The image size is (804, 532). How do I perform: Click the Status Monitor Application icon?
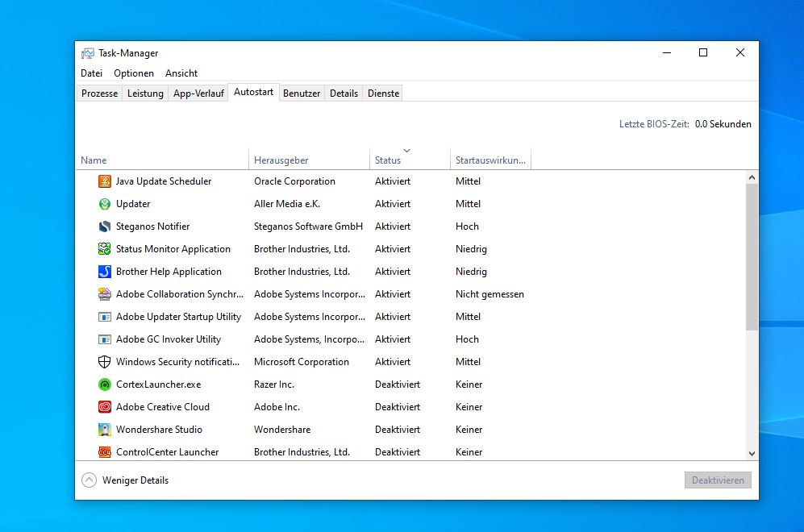coord(105,249)
